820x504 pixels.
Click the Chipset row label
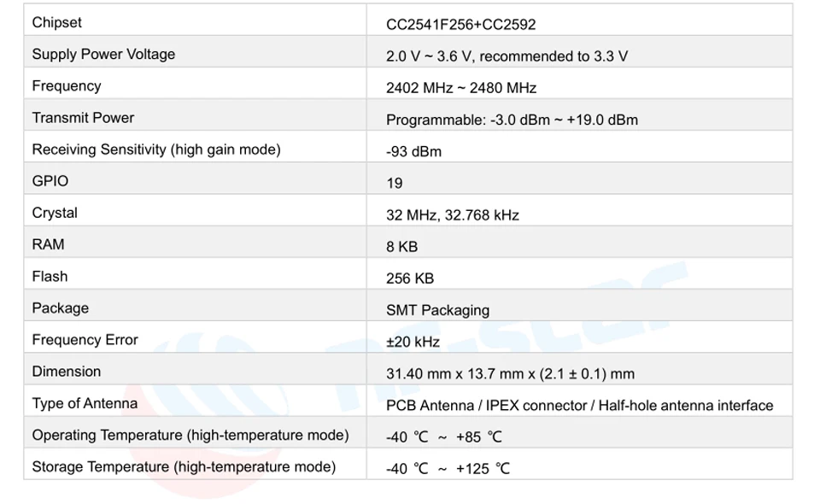(56, 22)
